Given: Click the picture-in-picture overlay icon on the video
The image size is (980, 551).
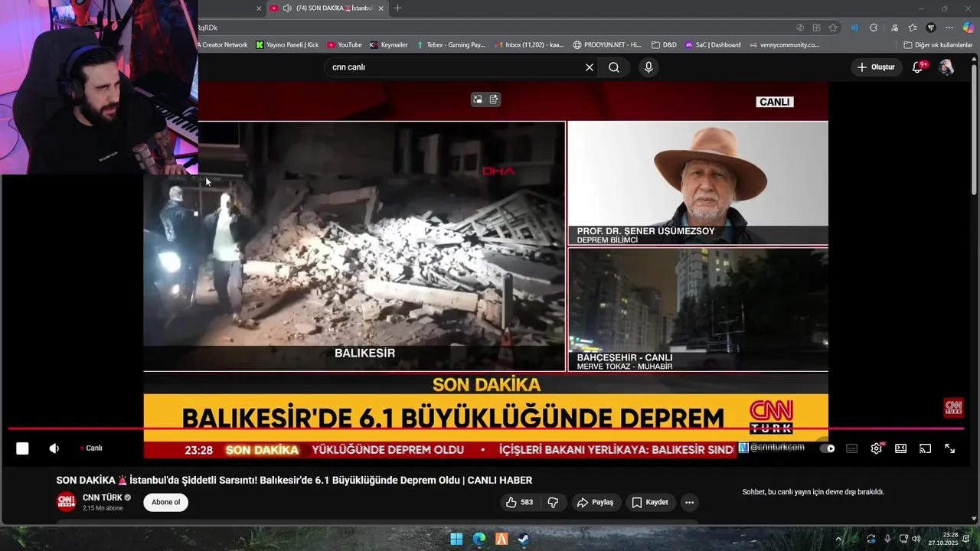Looking at the screenshot, I should tap(478, 99).
